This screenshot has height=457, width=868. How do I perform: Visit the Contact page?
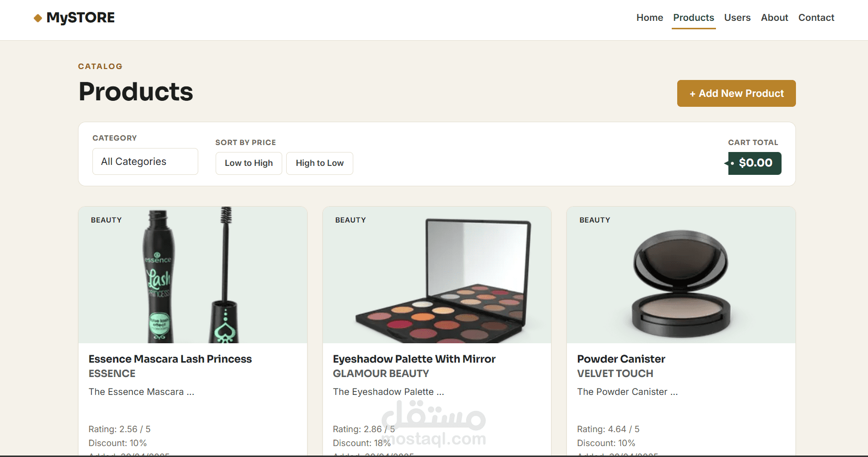pyautogui.click(x=816, y=18)
